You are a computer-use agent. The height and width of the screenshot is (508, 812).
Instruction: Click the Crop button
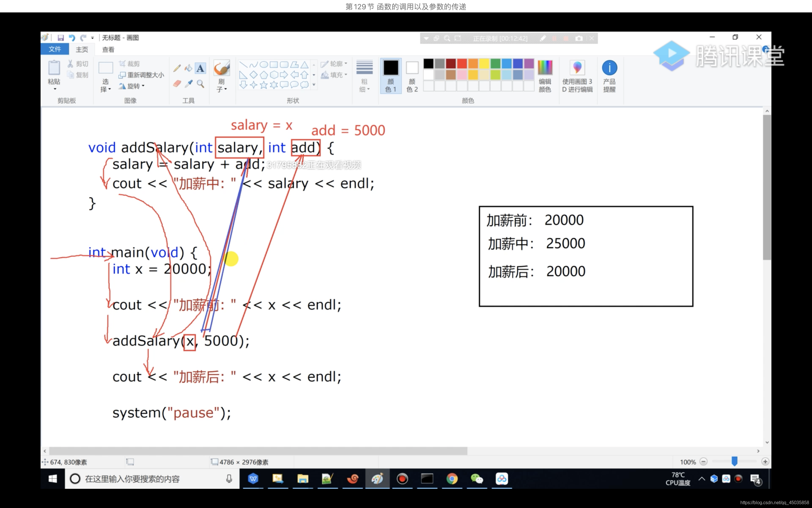129,64
